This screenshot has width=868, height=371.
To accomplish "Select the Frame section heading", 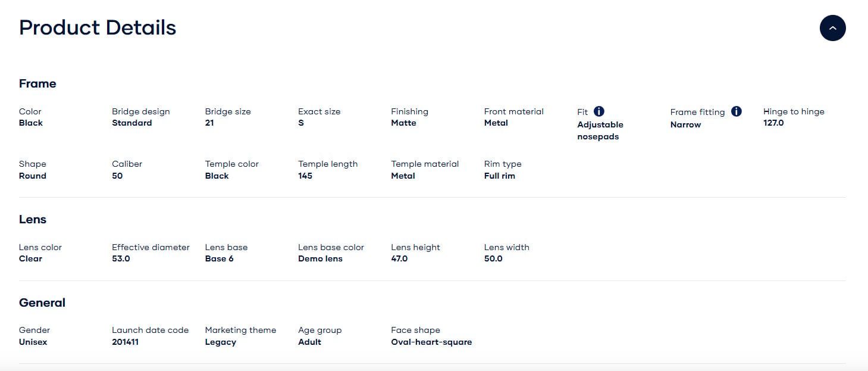I will (37, 83).
